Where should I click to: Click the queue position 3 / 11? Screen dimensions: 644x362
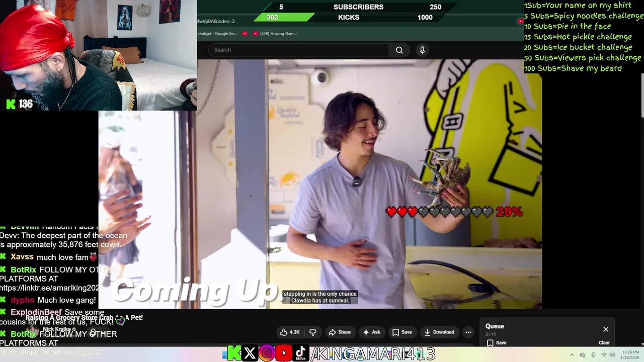pos(491,334)
